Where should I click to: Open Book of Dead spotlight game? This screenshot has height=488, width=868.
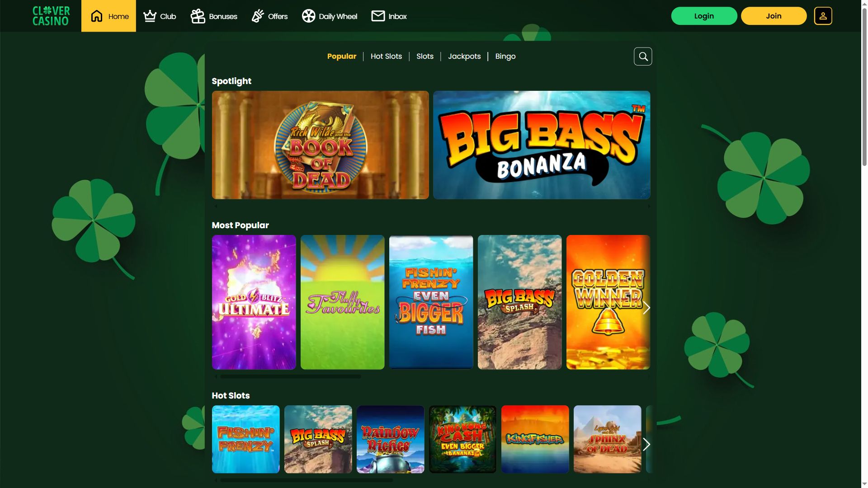(x=320, y=145)
